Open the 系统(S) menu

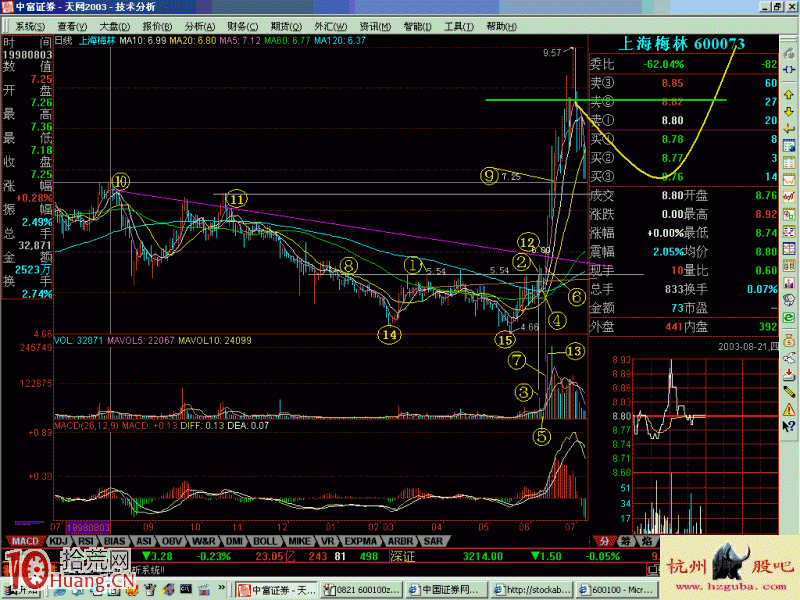pos(30,27)
